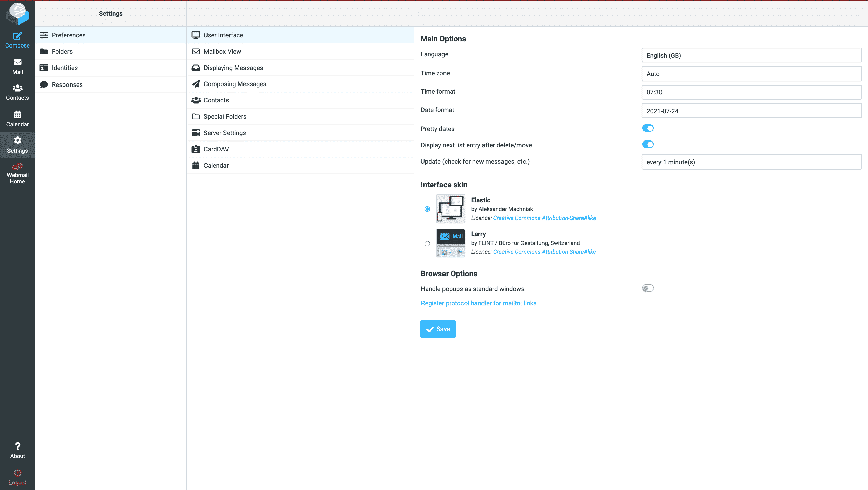Open Mailbox View envelope icon

pos(196,51)
